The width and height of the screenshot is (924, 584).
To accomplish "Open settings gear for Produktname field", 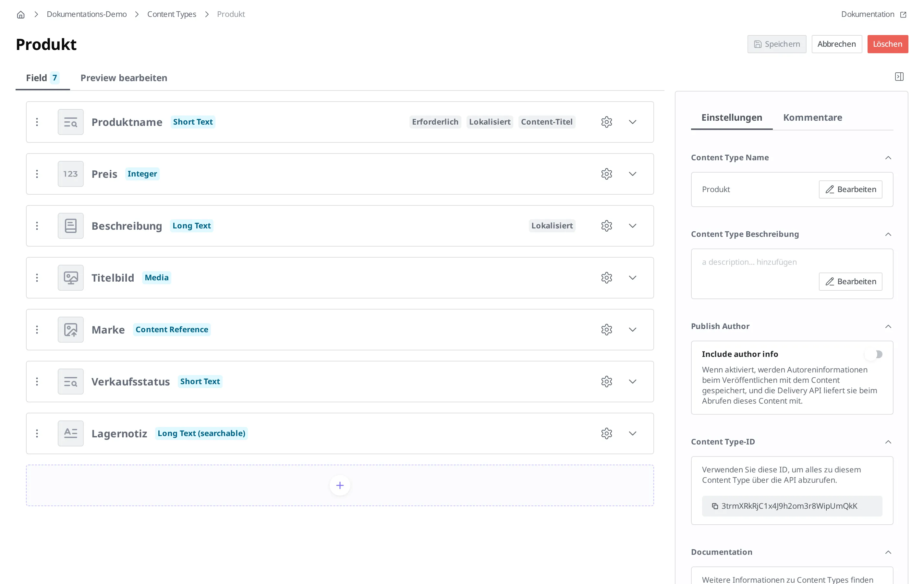I will coord(606,122).
